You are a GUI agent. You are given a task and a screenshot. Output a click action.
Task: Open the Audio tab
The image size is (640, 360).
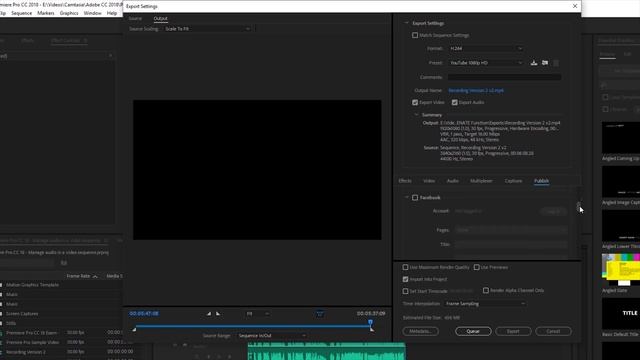452,181
